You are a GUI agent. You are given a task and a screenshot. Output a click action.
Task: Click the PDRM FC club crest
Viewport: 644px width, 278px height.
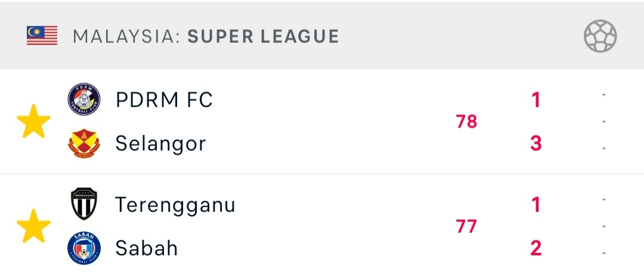click(84, 100)
